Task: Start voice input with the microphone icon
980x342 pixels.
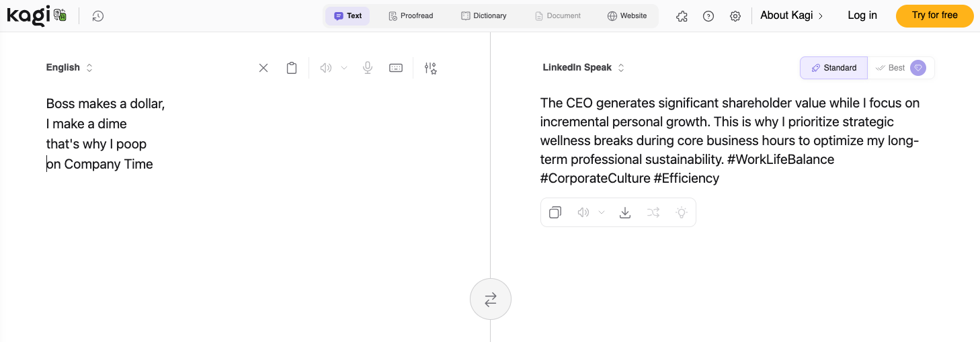Action: coord(368,68)
